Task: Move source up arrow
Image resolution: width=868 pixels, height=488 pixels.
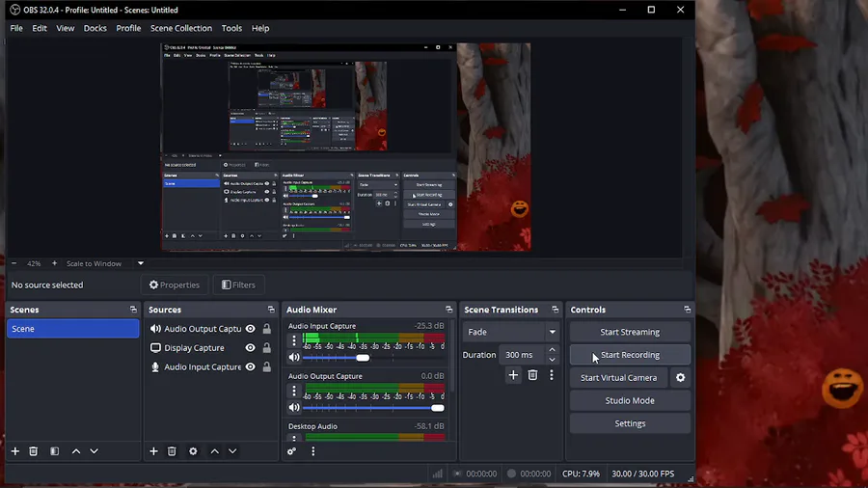Action: click(214, 451)
